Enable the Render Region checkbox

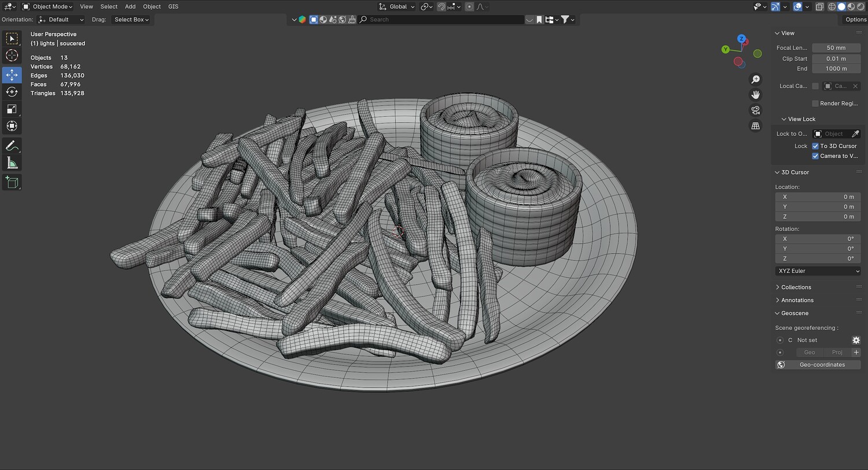click(x=815, y=104)
